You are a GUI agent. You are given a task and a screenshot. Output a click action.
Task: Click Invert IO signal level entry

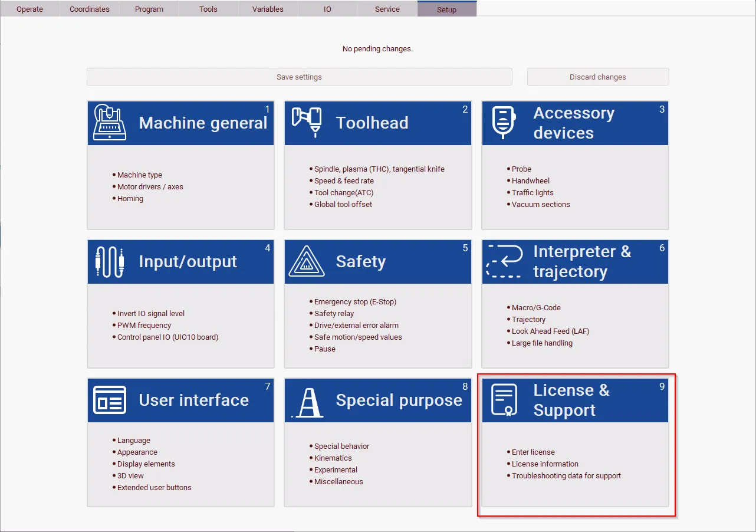tap(151, 313)
